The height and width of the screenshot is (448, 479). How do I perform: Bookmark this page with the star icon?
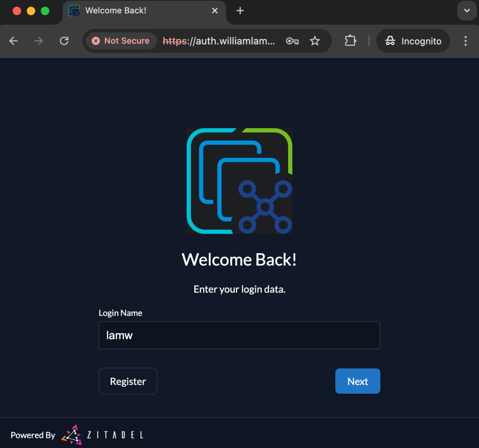[315, 41]
